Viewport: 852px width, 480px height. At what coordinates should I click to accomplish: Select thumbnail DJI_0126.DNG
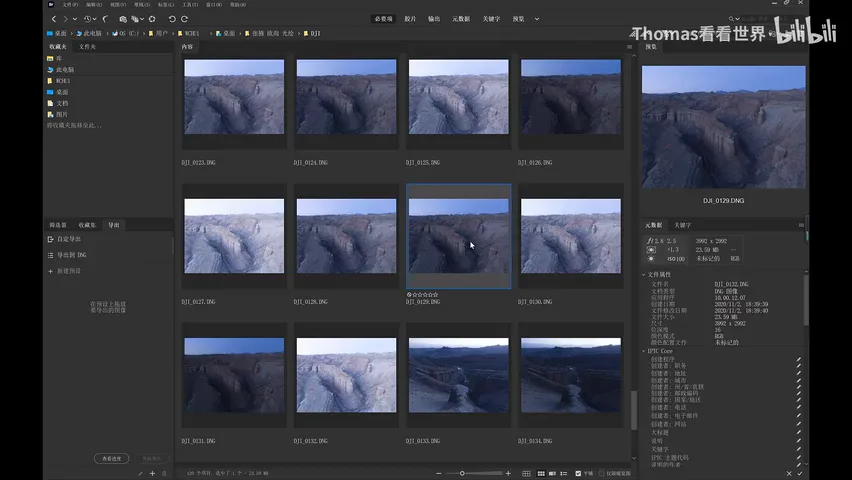[571, 97]
